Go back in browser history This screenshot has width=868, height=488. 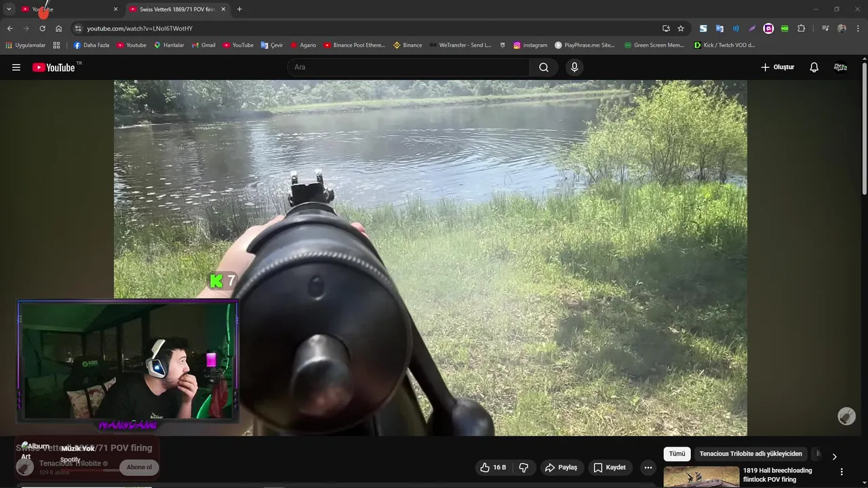point(9,28)
